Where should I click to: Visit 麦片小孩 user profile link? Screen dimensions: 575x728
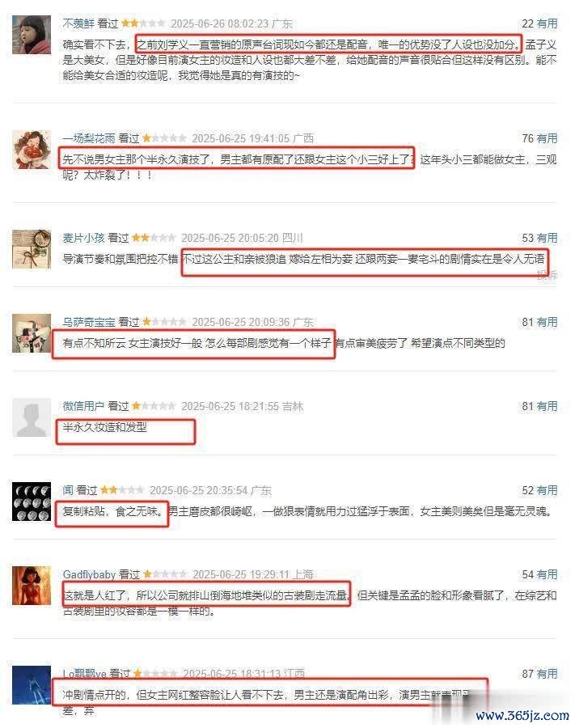[83, 238]
